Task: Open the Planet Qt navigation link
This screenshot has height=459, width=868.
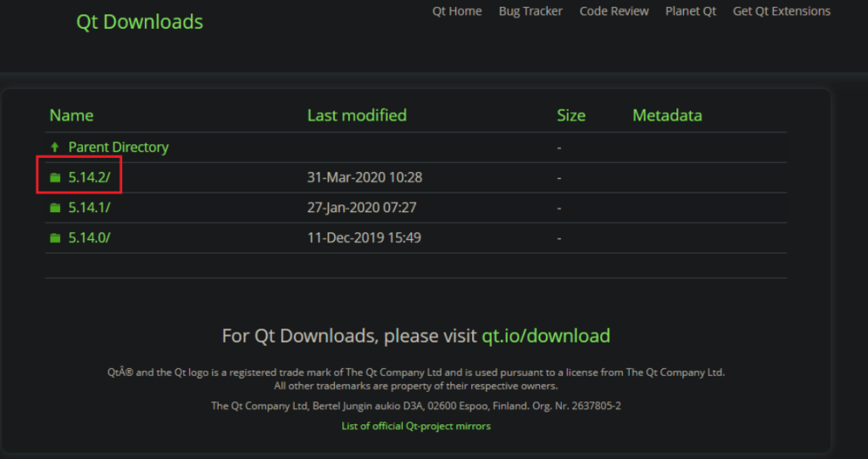Action: [690, 11]
